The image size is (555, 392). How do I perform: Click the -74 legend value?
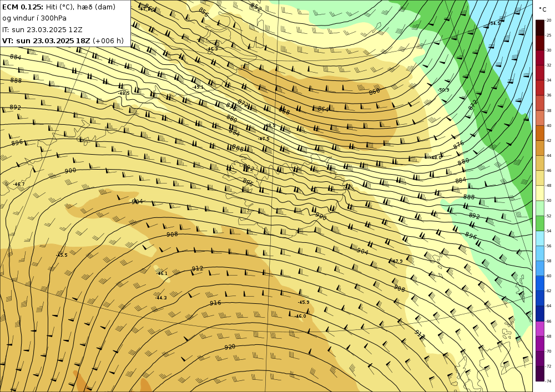click(548, 381)
